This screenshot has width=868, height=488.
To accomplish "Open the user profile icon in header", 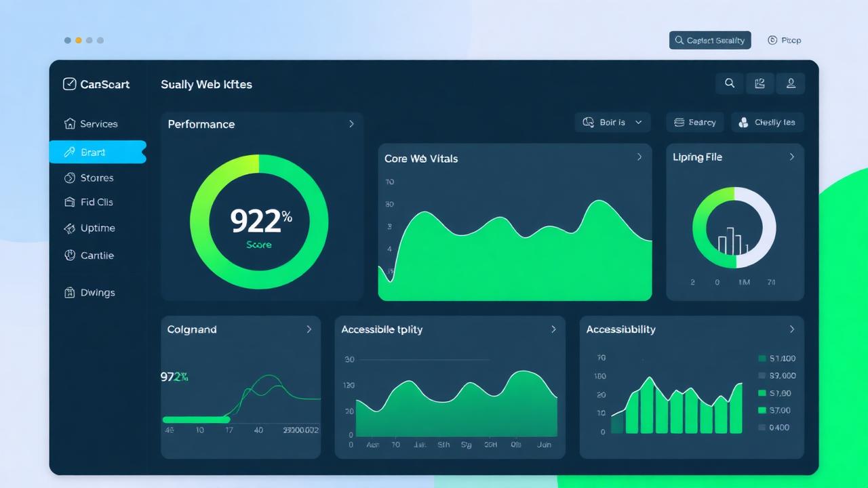I will [x=791, y=83].
